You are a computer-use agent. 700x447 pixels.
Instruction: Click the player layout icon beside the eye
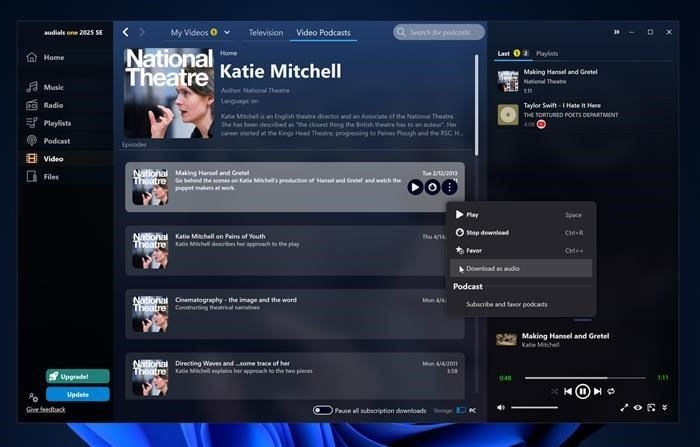point(651,407)
